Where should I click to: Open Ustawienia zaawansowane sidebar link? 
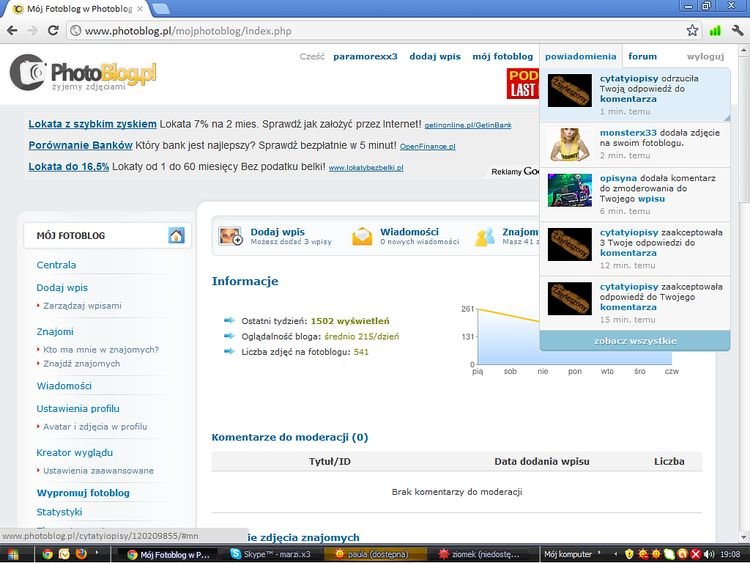coord(98,471)
